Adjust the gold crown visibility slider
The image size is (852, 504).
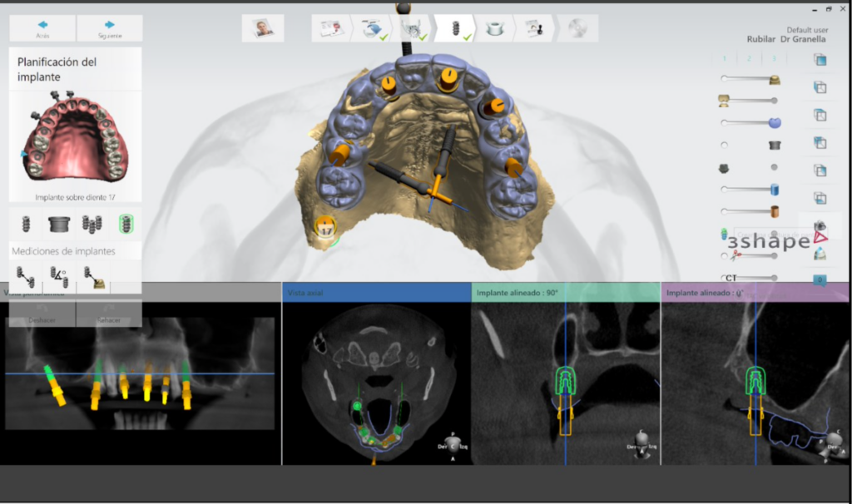point(751,79)
